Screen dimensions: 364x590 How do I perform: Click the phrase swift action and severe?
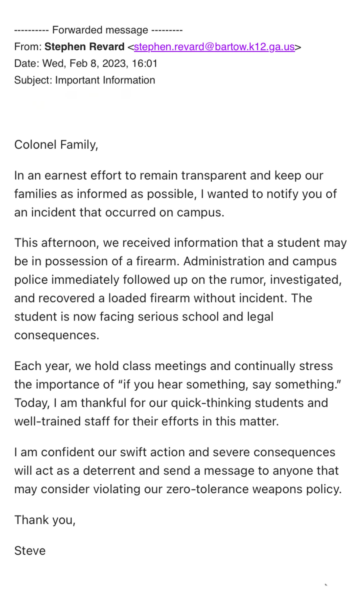pos(185,452)
